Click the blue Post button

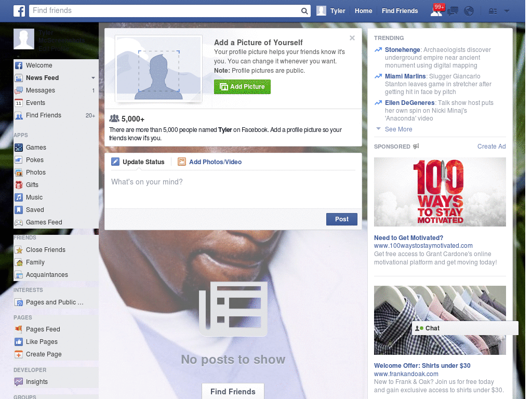tap(342, 219)
